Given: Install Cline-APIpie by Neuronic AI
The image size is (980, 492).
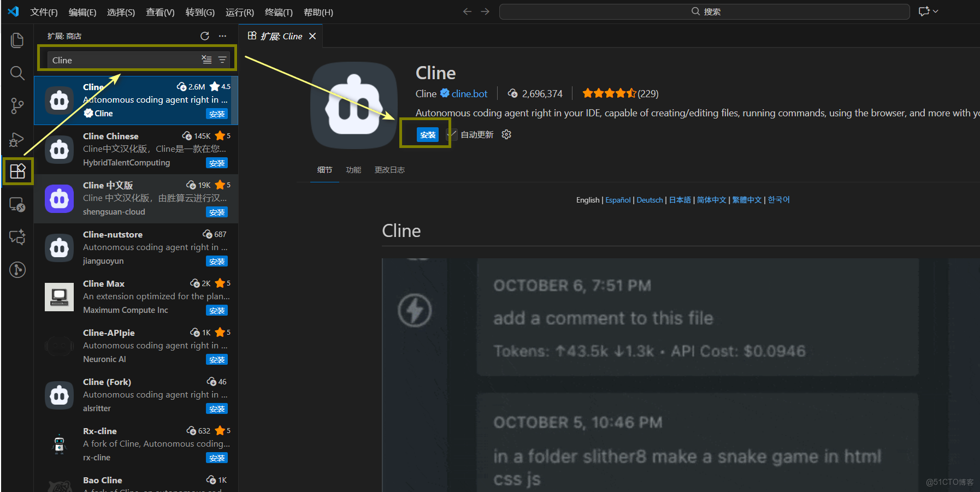Looking at the screenshot, I should [x=217, y=359].
